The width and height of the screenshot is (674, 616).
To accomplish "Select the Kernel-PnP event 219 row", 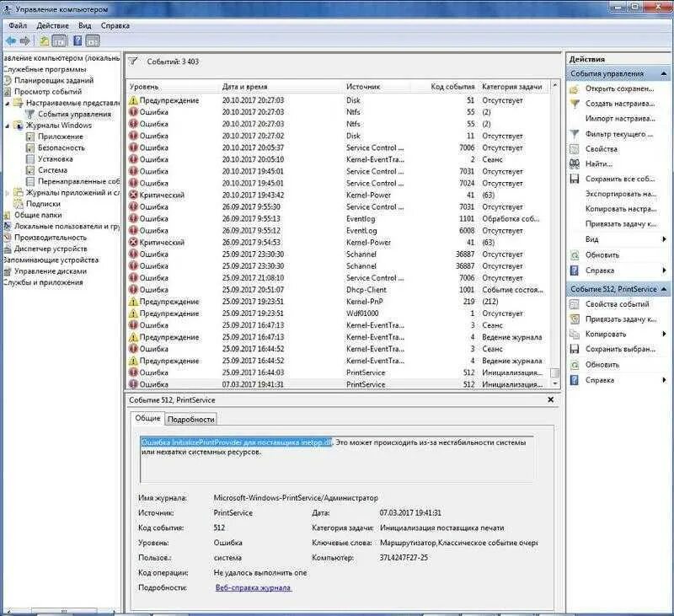I will coord(339,302).
